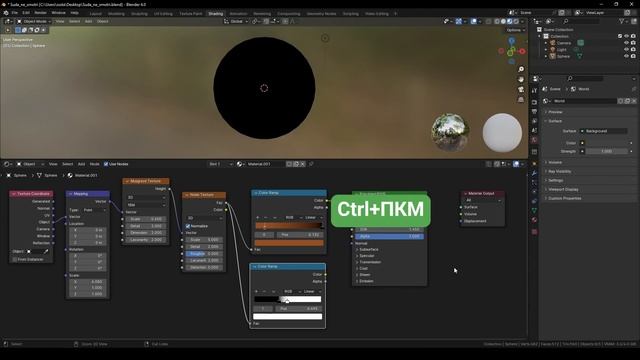Screen dimensions: 640x360
Task: Open the Material properties tab
Action: click(534, 220)
